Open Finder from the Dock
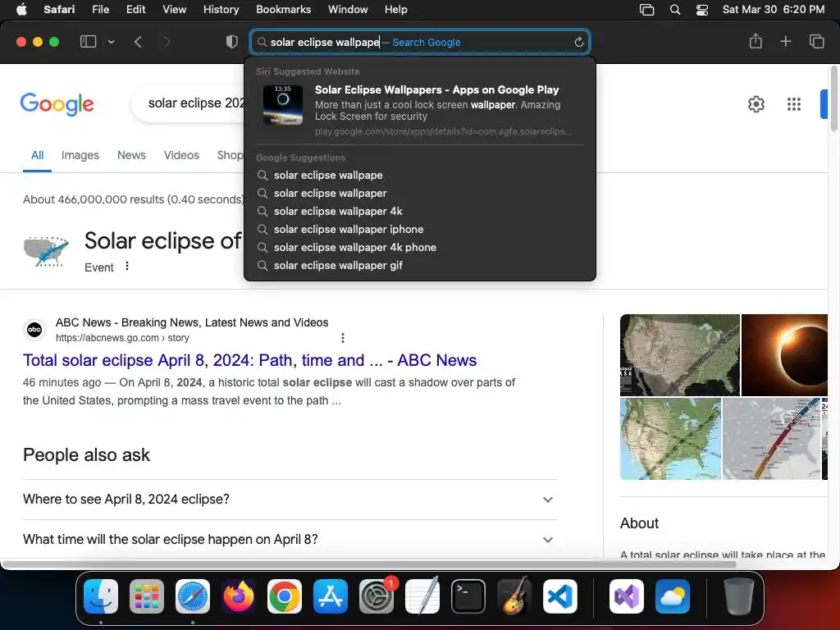The width and height of the screenshot is (840, 630). tap(101, 596)
